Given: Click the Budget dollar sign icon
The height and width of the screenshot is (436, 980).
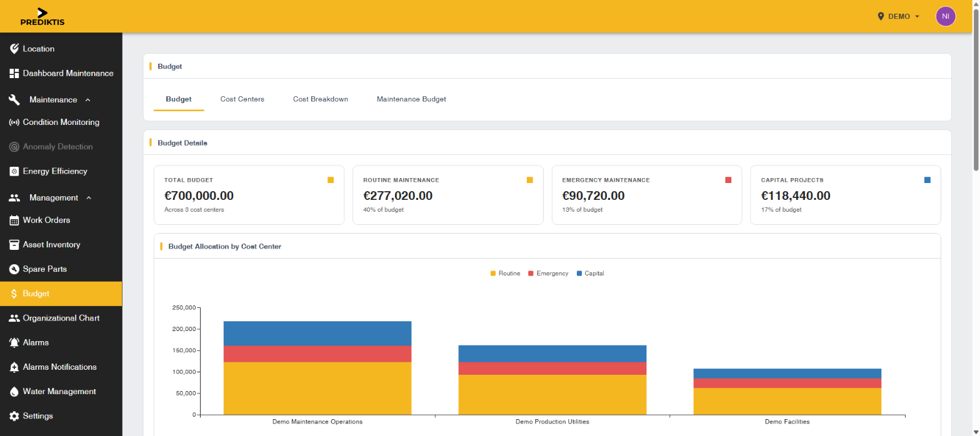Looking at the screenshot, I should pyautogui.click(x=14, y=294).
